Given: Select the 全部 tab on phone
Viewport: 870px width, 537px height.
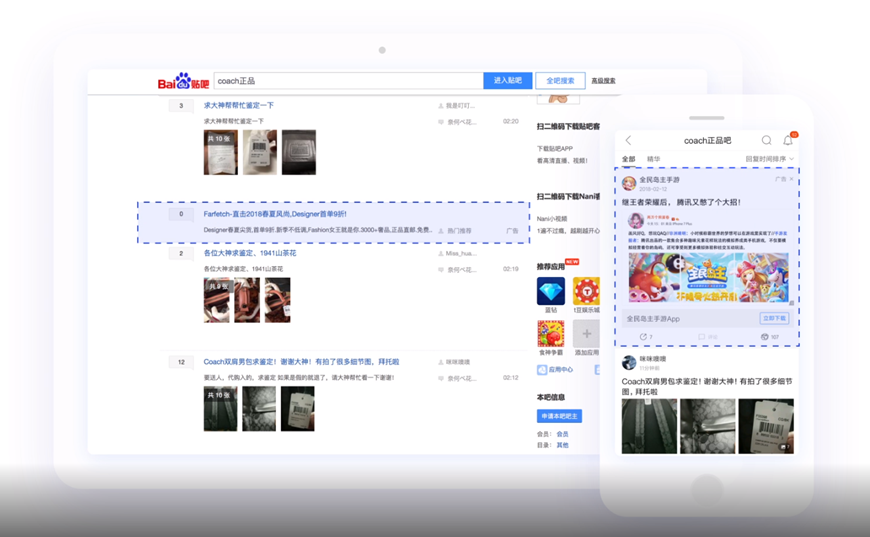Looking at the screenshot, I should point(629,159).
